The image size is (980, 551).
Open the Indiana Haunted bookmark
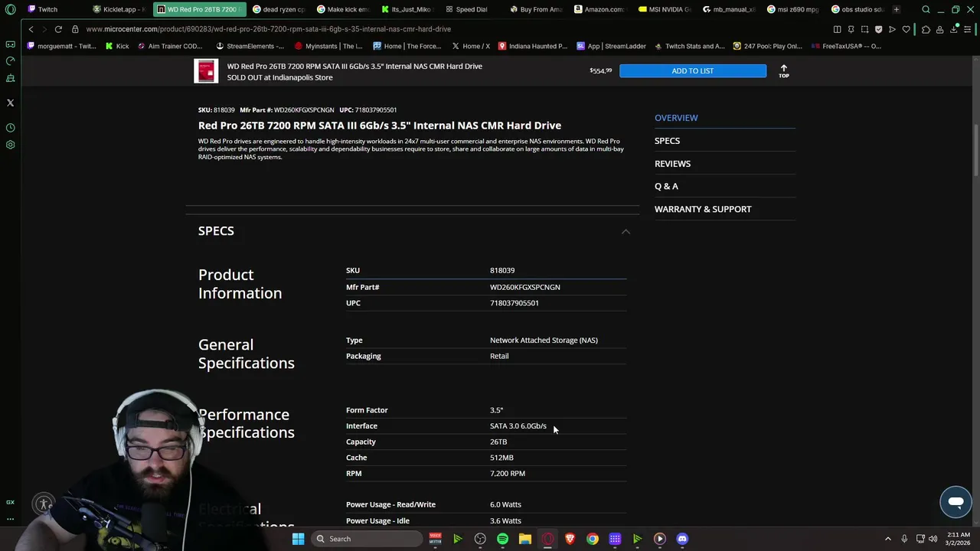click(533, 46)
